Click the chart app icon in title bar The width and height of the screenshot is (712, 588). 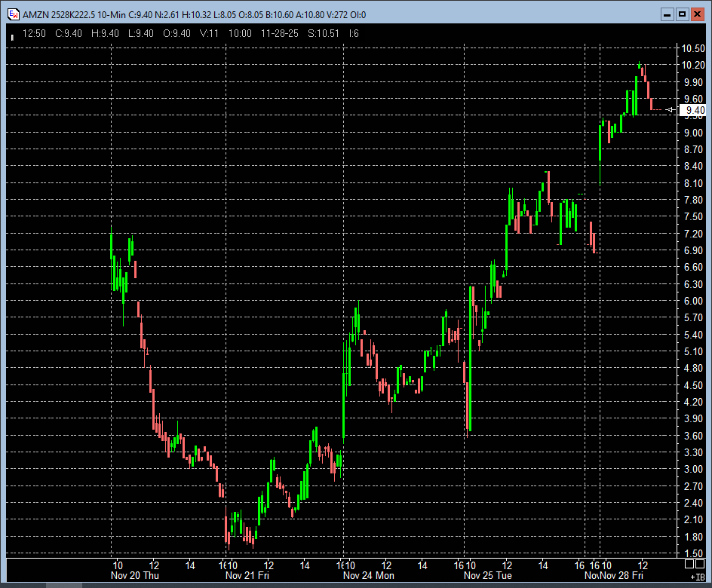[14, 14]
